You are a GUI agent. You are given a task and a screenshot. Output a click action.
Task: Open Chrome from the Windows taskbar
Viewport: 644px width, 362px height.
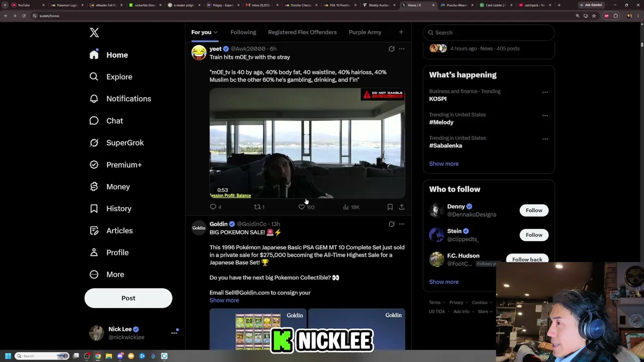[x=98, y=356]
